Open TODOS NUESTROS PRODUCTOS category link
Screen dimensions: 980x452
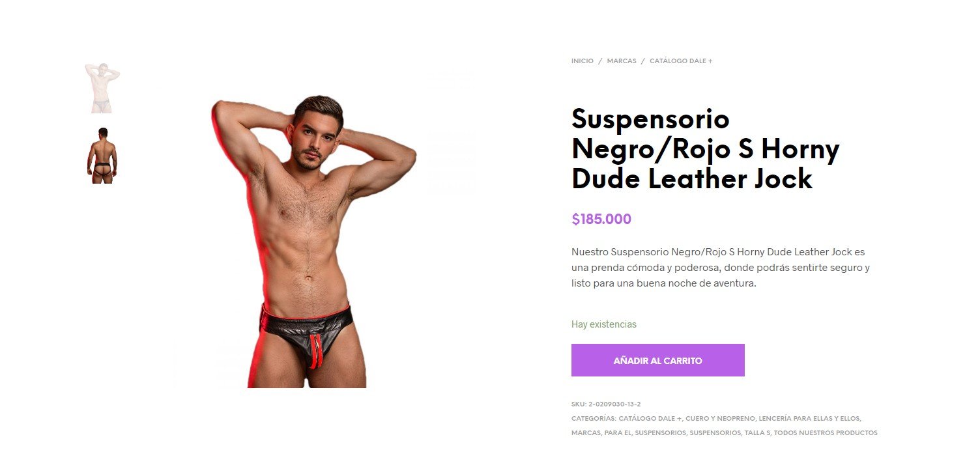click(x=826, y=433)
